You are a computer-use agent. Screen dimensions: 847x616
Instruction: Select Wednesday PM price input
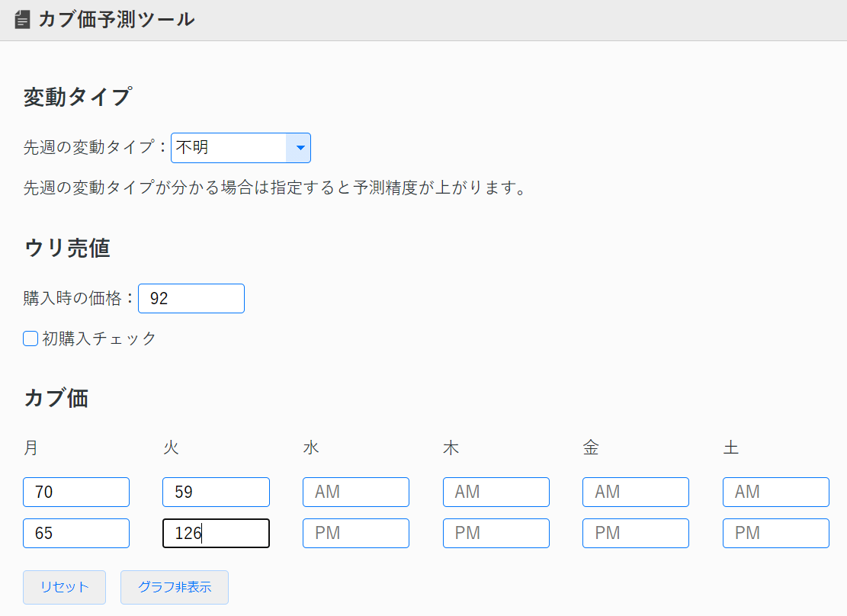[355, 533]
